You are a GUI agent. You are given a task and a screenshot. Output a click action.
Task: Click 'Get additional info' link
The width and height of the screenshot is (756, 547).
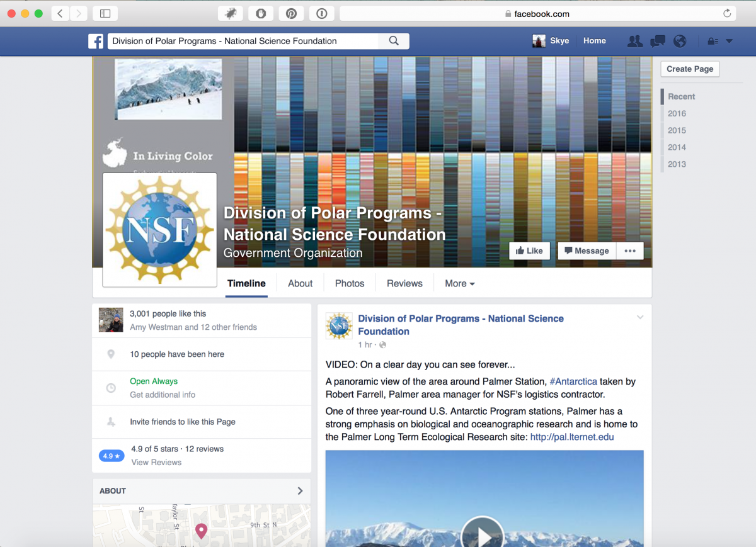coord(163,395)
